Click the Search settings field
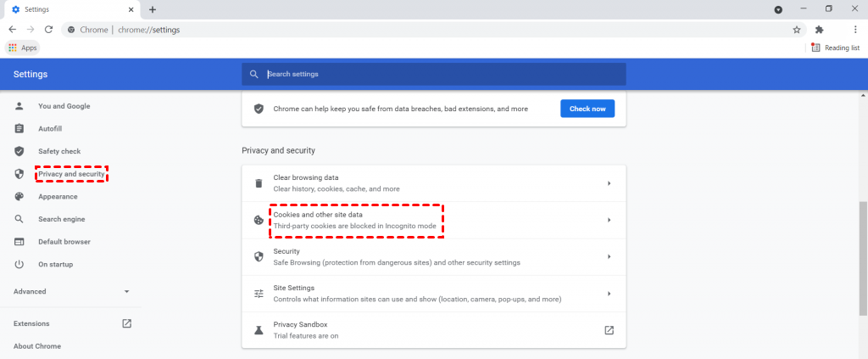 click(x=441, y=74)
